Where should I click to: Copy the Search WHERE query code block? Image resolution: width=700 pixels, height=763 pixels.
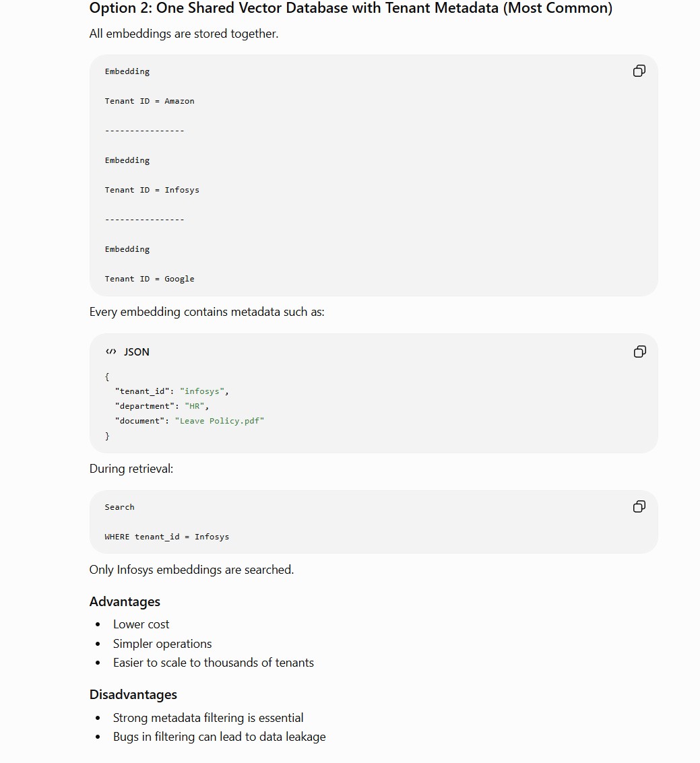[639, 507]
